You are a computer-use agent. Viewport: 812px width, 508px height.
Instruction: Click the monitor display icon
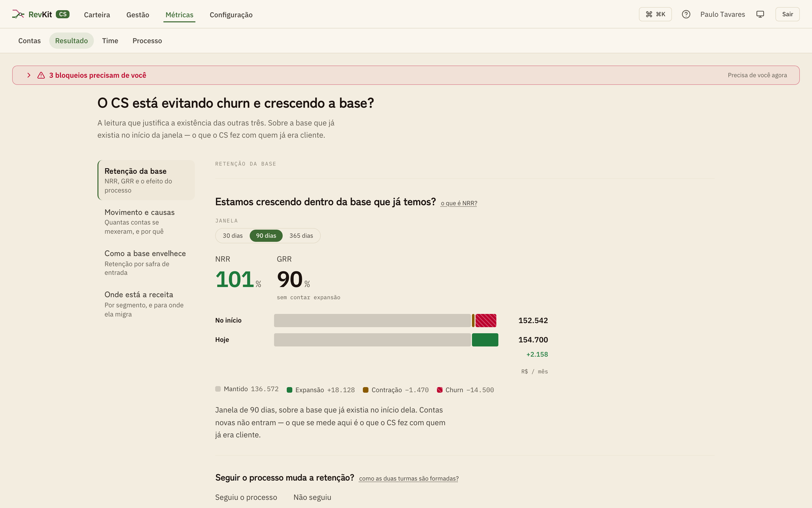(760, 14)
